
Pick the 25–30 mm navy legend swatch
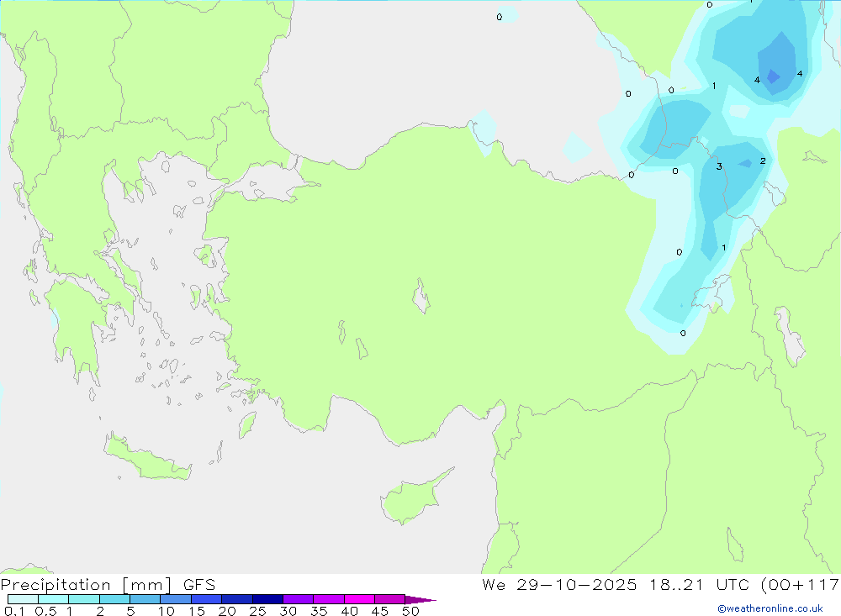pyautogui.click(x=267, y=599)
